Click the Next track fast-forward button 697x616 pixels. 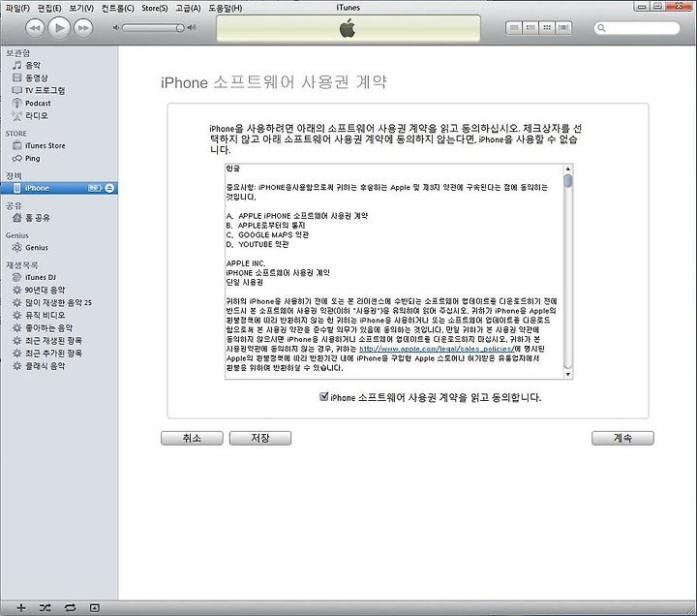click(83, 28)
